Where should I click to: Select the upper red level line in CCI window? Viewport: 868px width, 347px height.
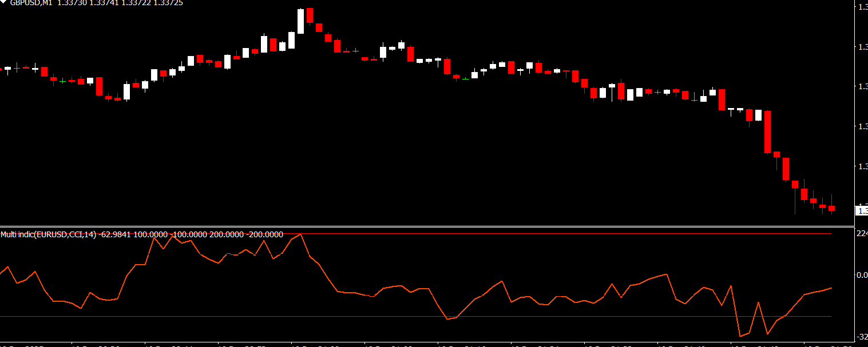pyautogui.click(x=515, y=233)
